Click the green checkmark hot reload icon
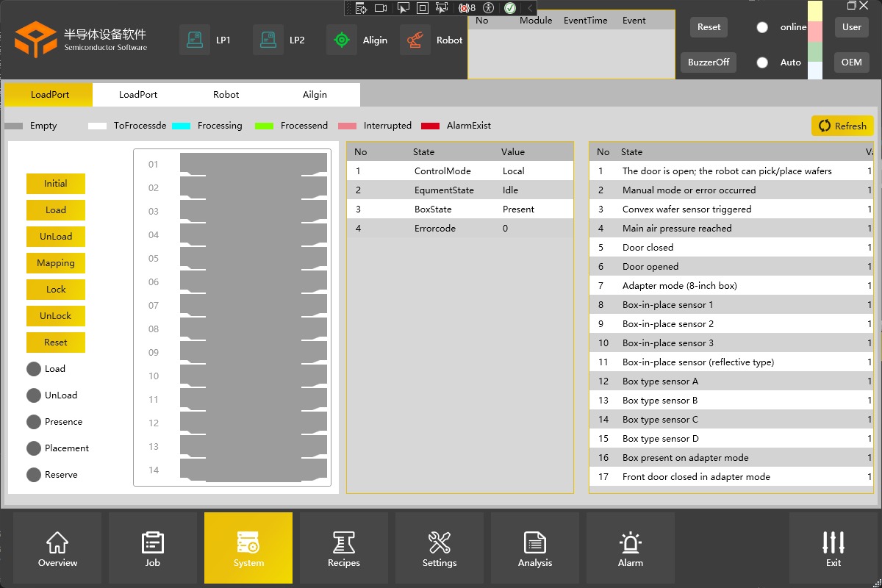 510,8
